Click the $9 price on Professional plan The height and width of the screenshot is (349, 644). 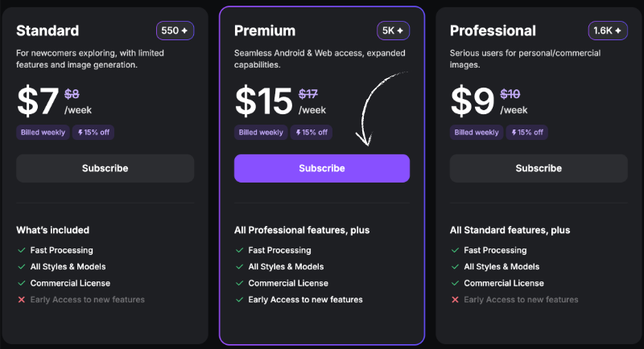coord(473,101)
